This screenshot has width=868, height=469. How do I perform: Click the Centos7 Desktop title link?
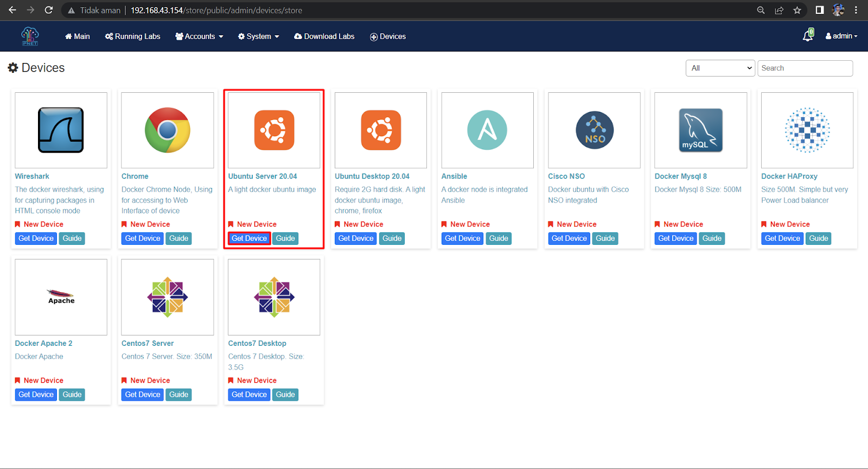click(257, 344)
